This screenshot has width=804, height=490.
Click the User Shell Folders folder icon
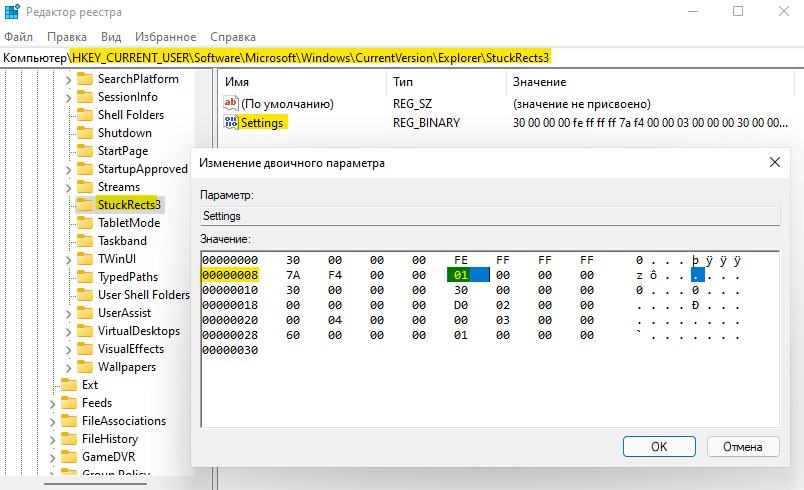click(x=85, y=295)
